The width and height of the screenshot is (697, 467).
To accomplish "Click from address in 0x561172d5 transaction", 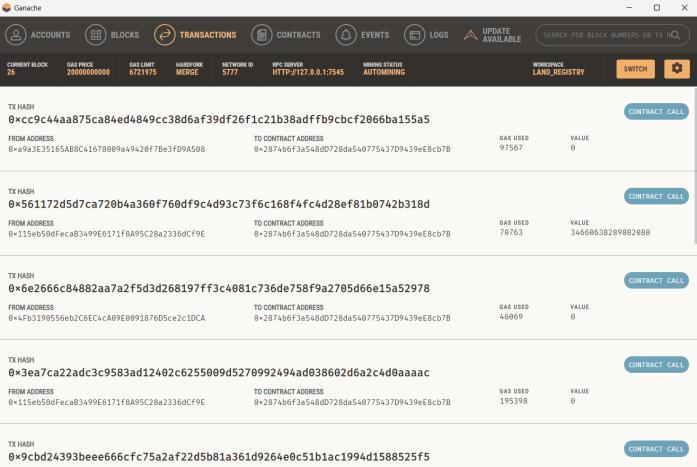I will tap(107, 234).
